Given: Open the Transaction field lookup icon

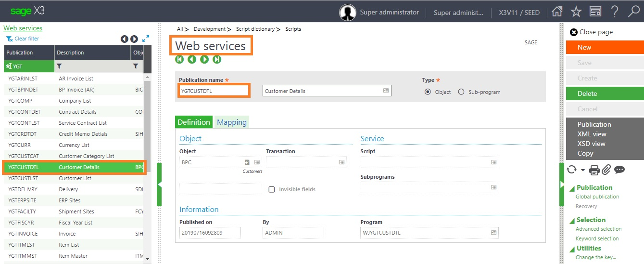Looking at the screenshot, I should 341,162.
